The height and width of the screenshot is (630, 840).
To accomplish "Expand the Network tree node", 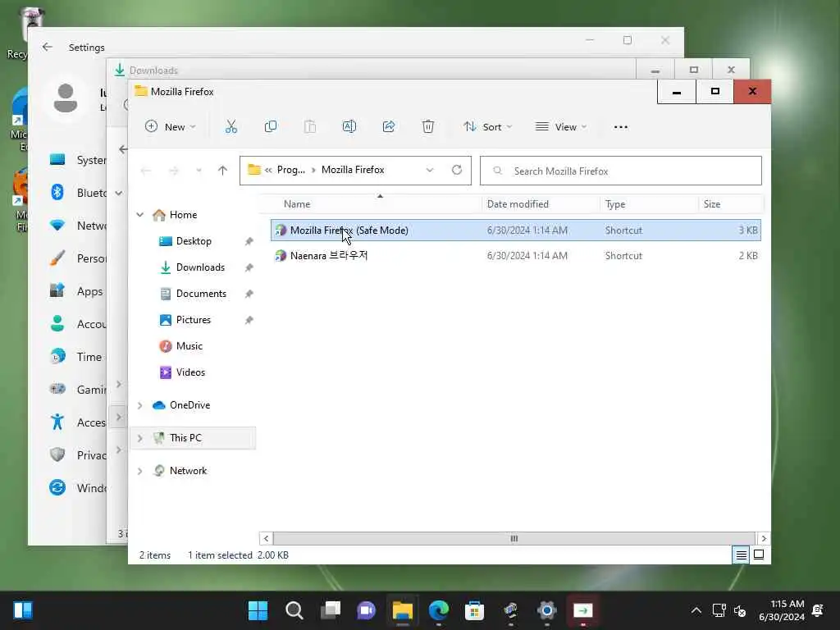I will 139,471.
